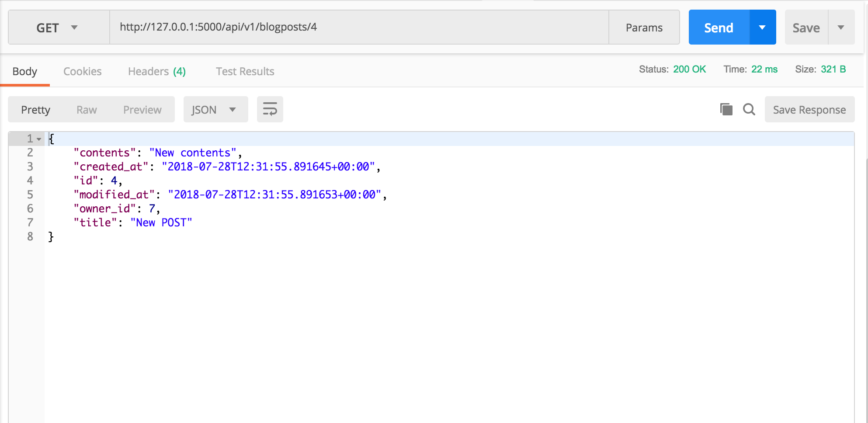The height and width of the screenshot is (423, 868).
Task: Toggle line wrap for response
Action: 270,109
